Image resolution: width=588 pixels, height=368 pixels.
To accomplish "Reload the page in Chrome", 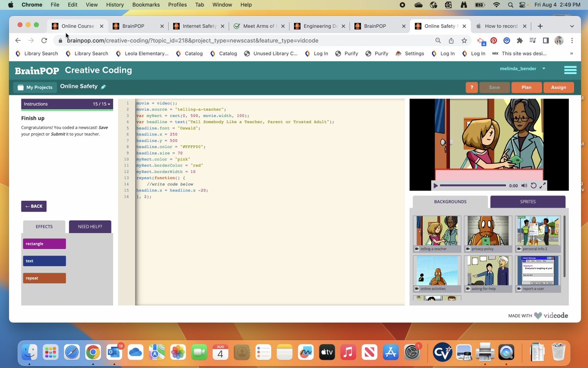I will pos(44,41).
